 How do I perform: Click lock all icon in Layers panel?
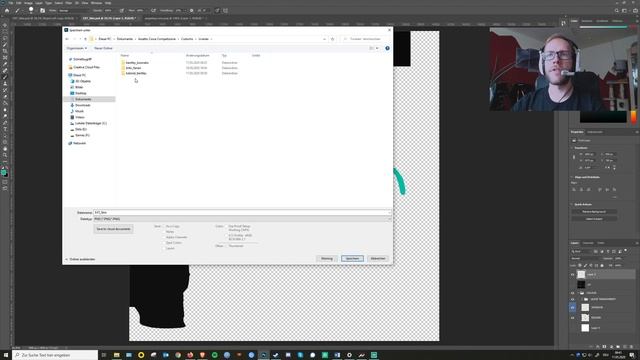[x=602, y=265]
